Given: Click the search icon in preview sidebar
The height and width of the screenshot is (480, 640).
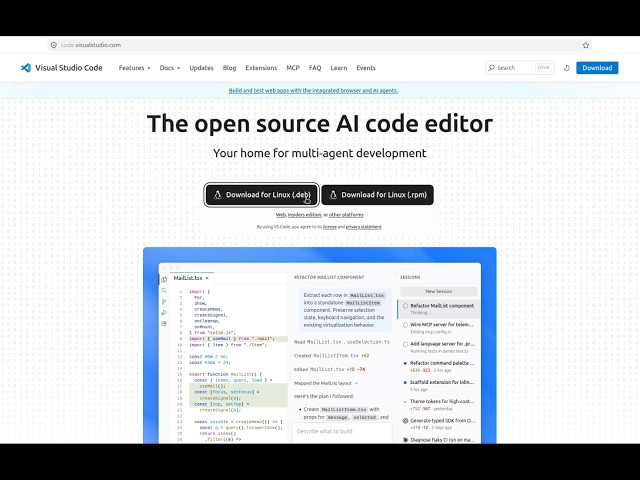Looking at the screenshot, I should [164, 291].
